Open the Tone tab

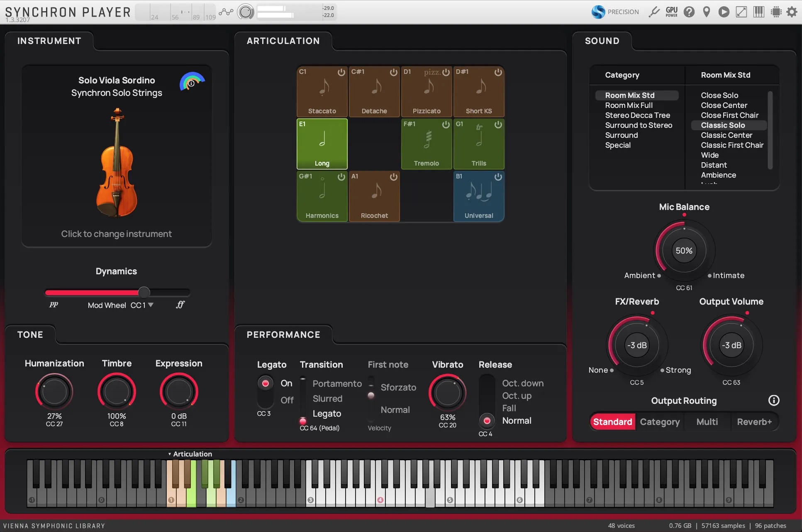[x=30, y=334]
